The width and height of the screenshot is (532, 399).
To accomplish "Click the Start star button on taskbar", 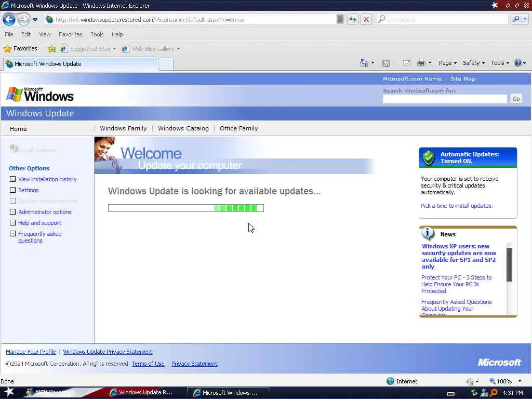I will click(x=9, y=392).
